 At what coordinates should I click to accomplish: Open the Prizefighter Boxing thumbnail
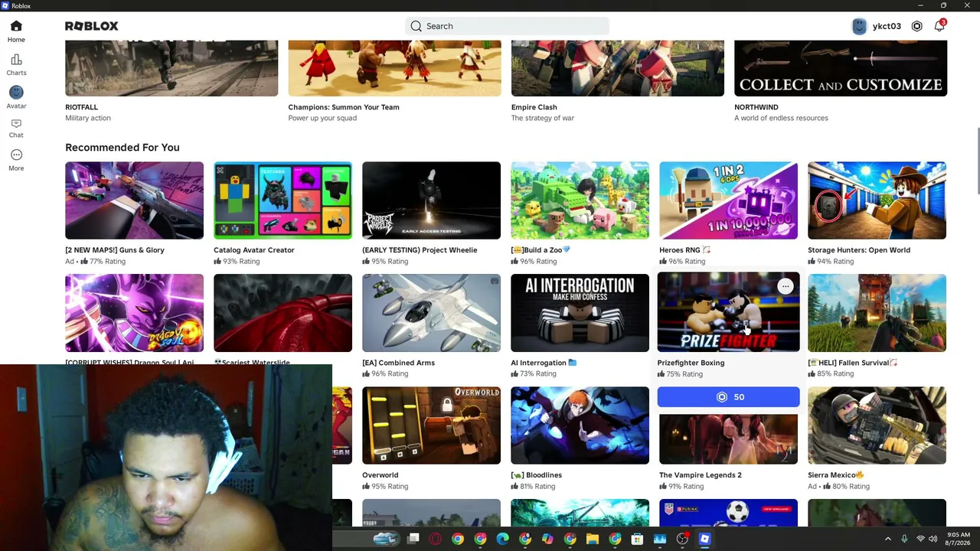coord(728,312)
